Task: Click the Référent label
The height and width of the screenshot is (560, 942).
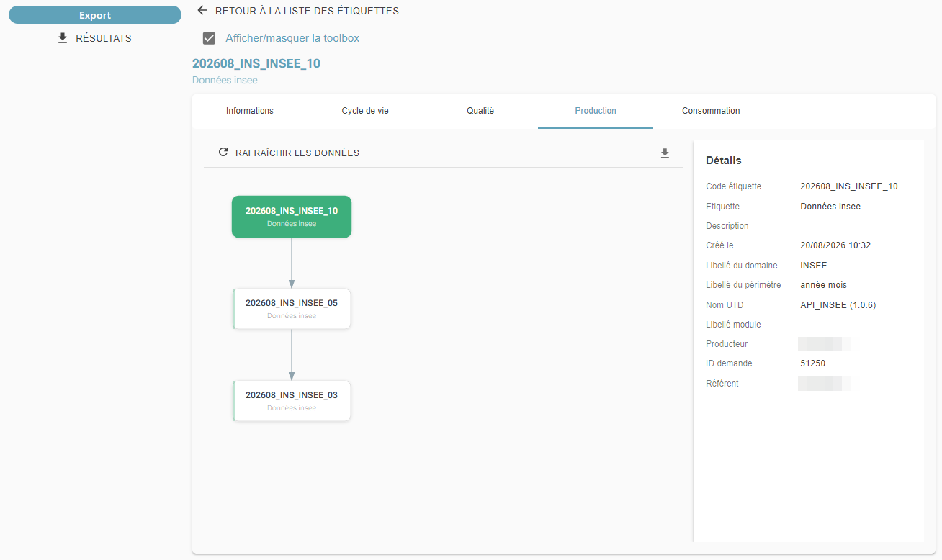Action: tap(722, 384)
